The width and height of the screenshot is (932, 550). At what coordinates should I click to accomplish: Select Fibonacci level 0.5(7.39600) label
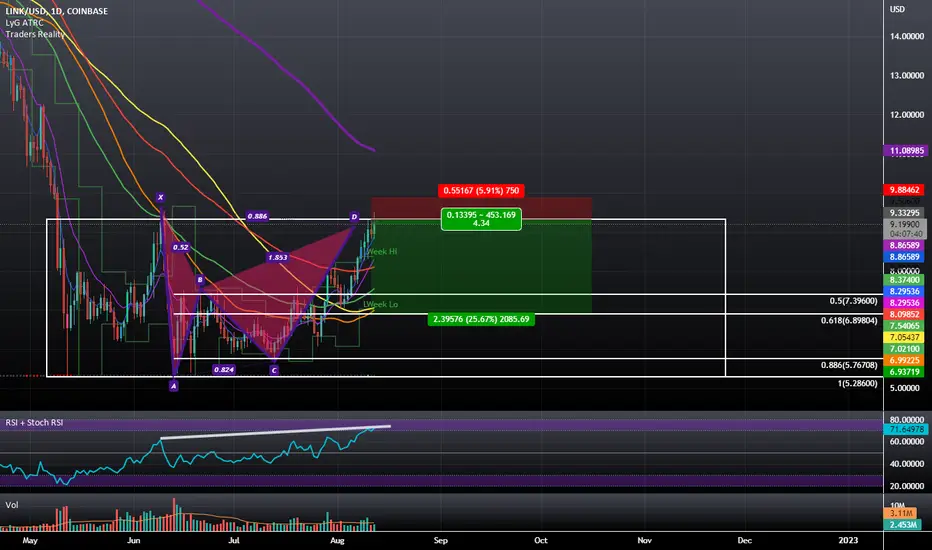[854, 301]
